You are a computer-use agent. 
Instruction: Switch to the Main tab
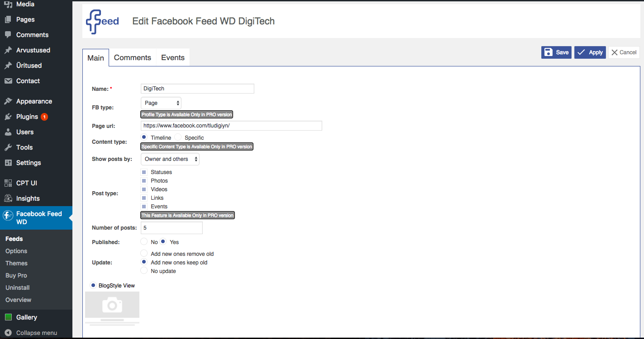(96, 58)
